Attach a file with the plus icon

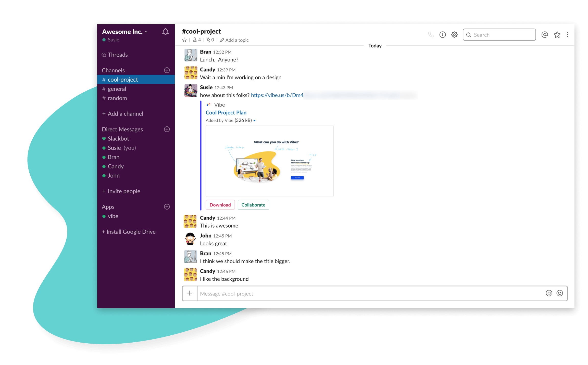tap(190, 293)
